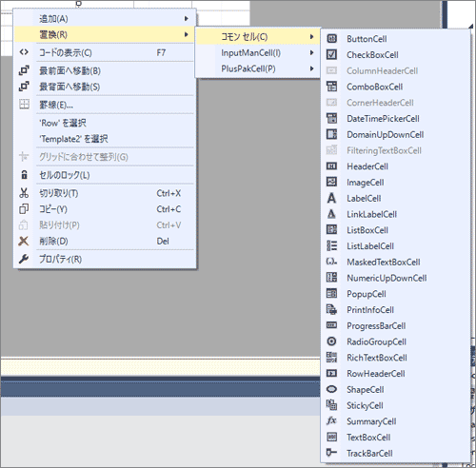Select the ButtonCell icon
Screen dimensions: 476x468
coord(331,39)
